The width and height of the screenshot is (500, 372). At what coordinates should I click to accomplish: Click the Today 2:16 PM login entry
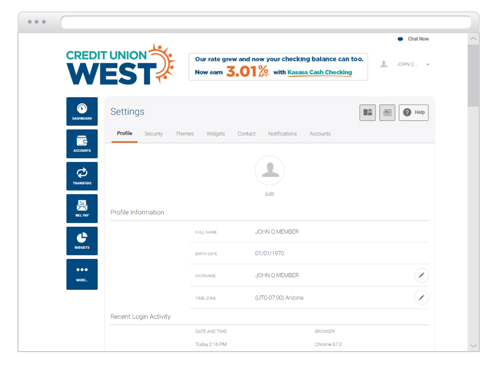pos(211,344)
